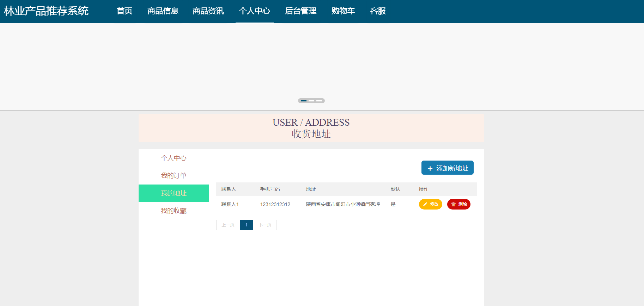Select 个人中心 in the top navigation bar
644x306 pixels.
[255, 11]
